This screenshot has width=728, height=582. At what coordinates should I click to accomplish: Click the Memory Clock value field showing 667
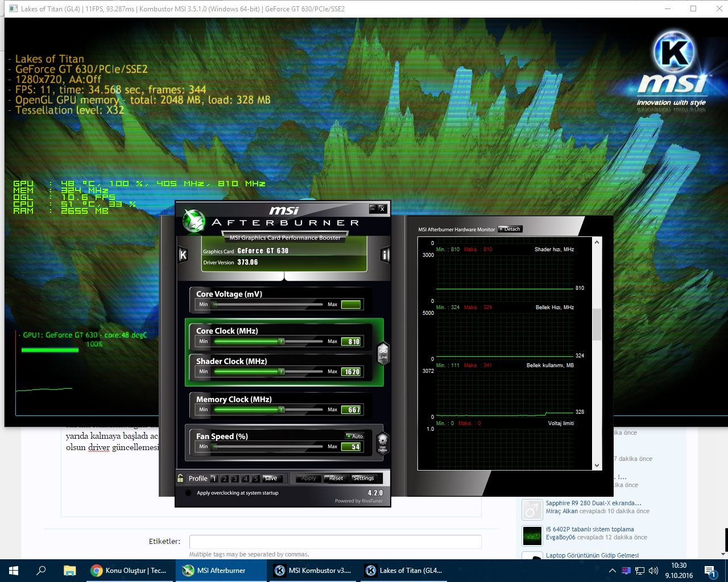click(x=351, y=410)
